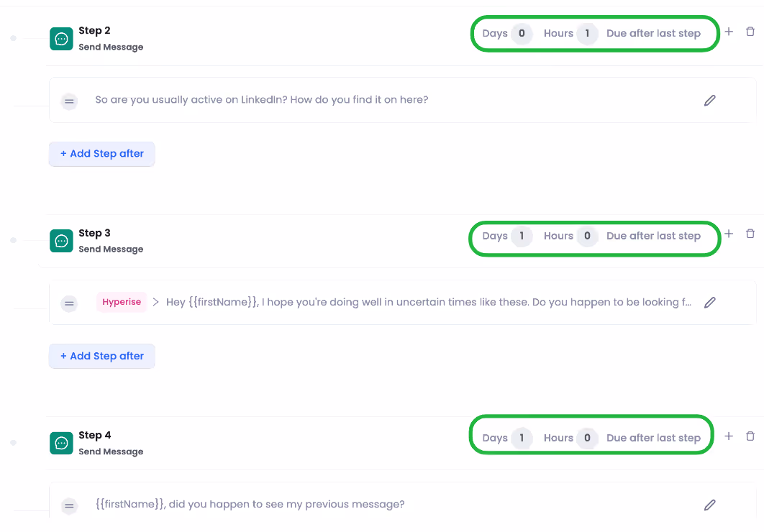This screenshot has height=532, width=764.
Task: Delete Step 4 using its trash icon
Action: (750, 436)
